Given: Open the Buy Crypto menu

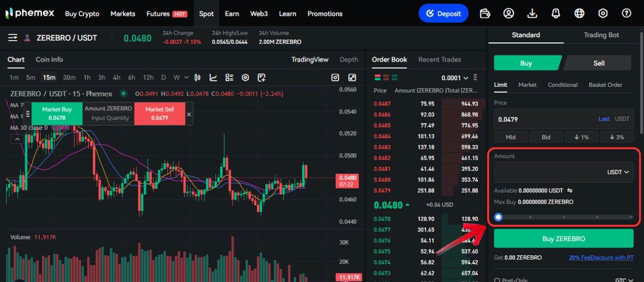Looking at the screenshot, I should [x=82, y=14].
